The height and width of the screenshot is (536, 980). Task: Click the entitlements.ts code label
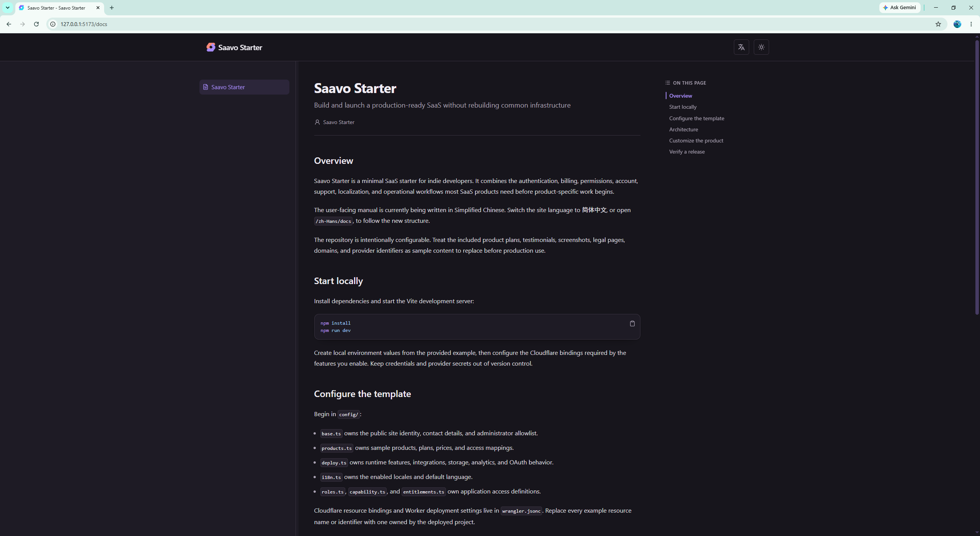click(x=423, y=492)
